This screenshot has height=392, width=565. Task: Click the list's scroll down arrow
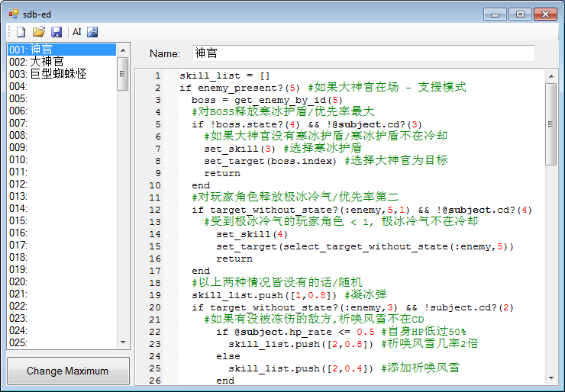coord(123,342)
